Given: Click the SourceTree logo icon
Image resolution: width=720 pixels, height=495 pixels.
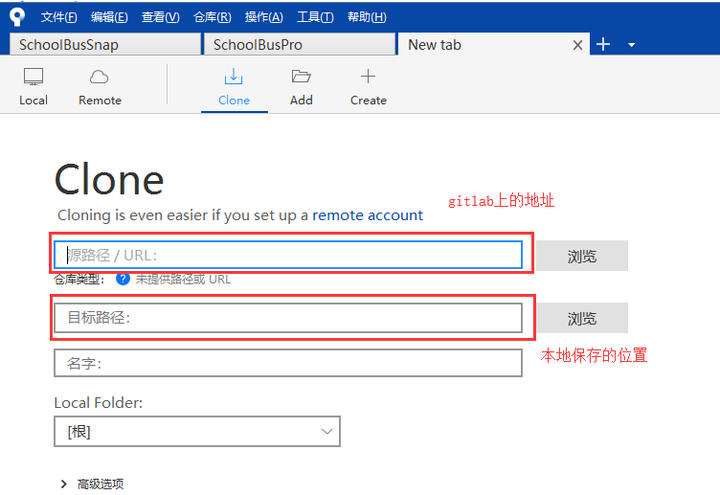Looking at the screenshot, I should tap(17, 17).
